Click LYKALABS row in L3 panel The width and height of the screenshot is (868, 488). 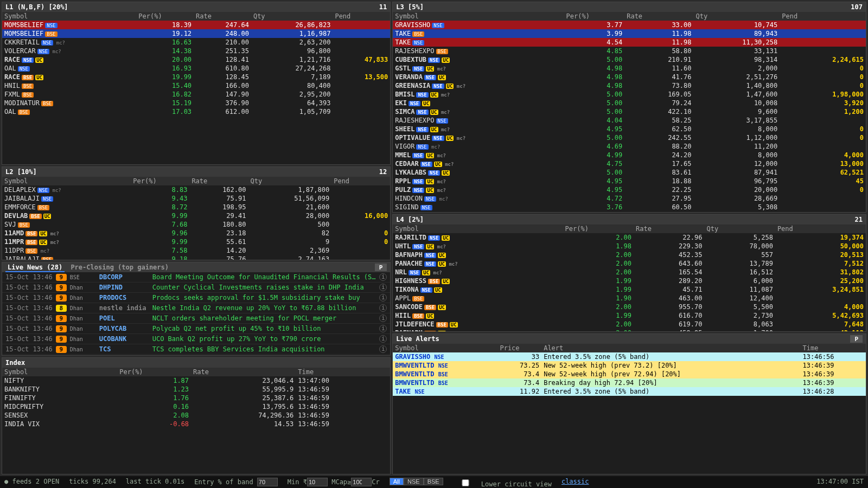tap(629, 172)
